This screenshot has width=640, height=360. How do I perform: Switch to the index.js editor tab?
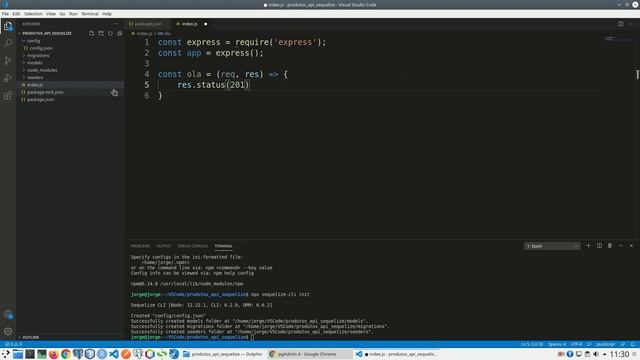click(x=191, y=24)
